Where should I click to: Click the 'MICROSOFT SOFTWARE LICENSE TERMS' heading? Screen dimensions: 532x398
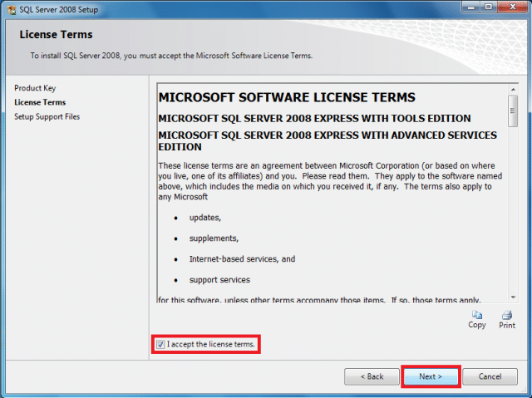(x=287, y=98)
